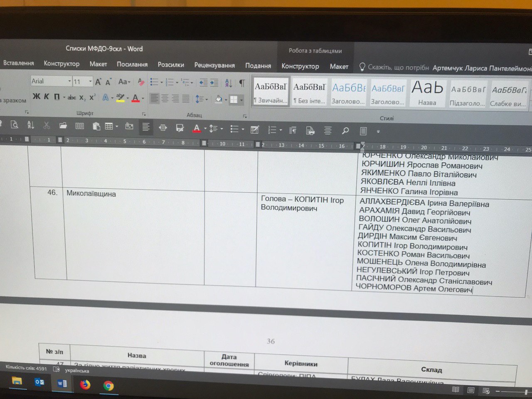The width and height of the screenshot is (532, 399).
Task: Open the Посилання ribbon tab
Action: point(132,64)
